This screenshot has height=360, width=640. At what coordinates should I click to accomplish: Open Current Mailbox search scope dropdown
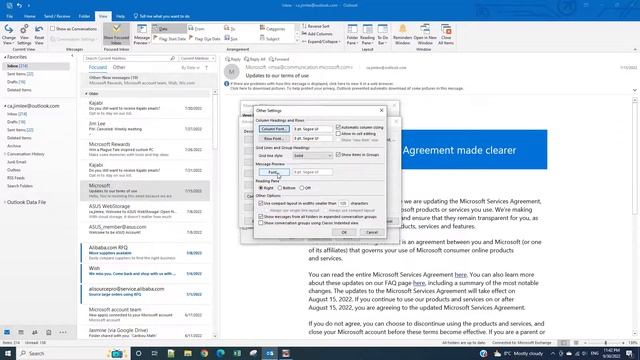click(197, 58)
